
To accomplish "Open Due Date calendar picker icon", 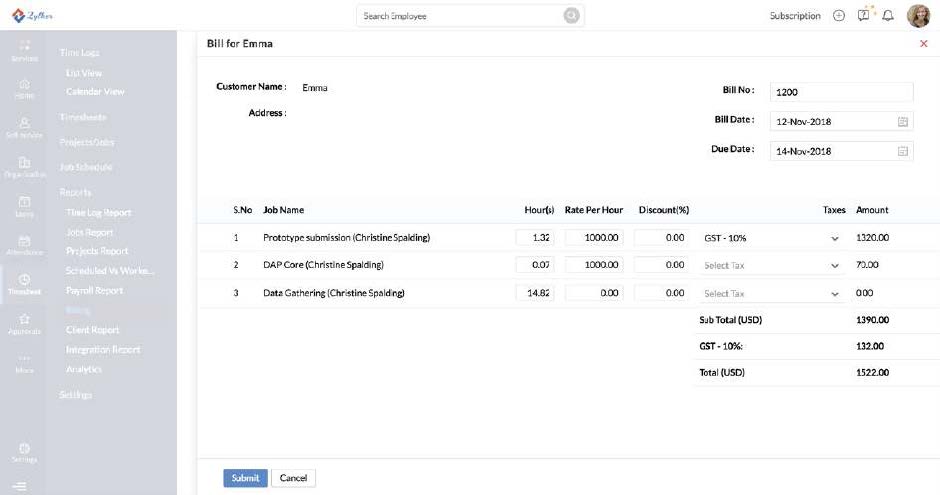I will (x=903, y=152).
